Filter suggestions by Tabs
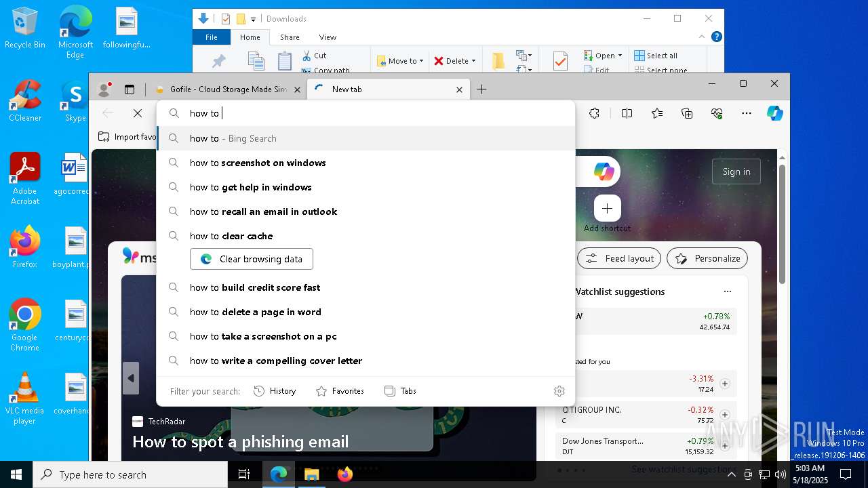868x488 pixels. pos(400,391)
